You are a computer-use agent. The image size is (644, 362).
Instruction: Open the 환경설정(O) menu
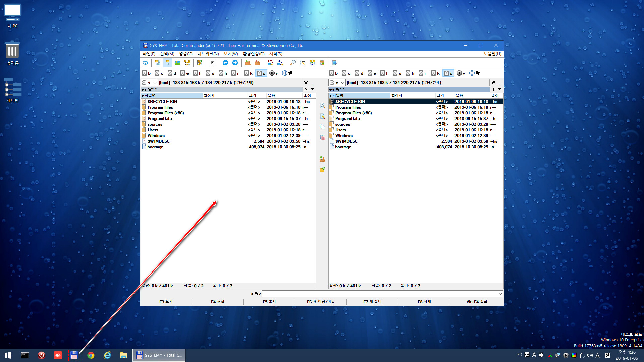(254, 54)
